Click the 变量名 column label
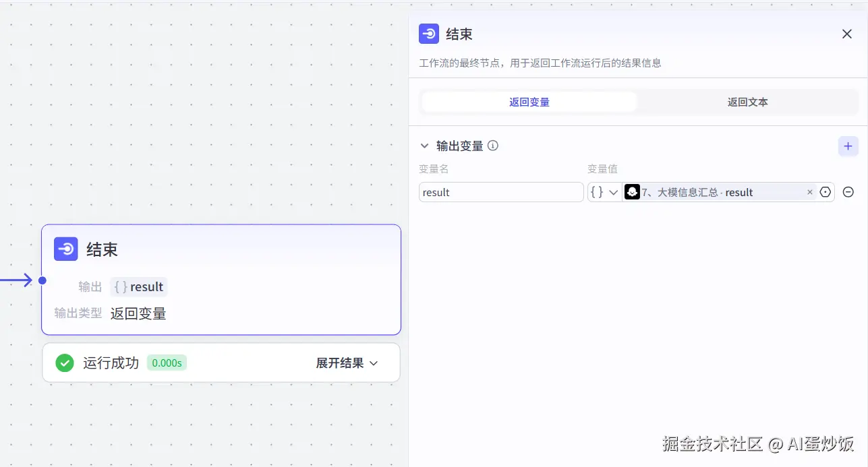The height and width of the screenshot is (467, 868). pyautogui.click(x=434, y=168)
